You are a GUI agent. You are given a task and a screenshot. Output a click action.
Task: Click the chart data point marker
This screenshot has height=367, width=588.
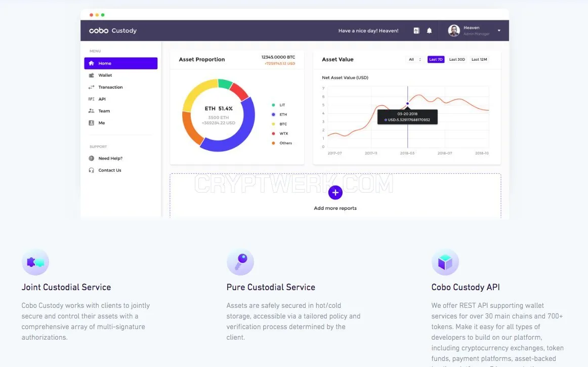click(408, 104)
